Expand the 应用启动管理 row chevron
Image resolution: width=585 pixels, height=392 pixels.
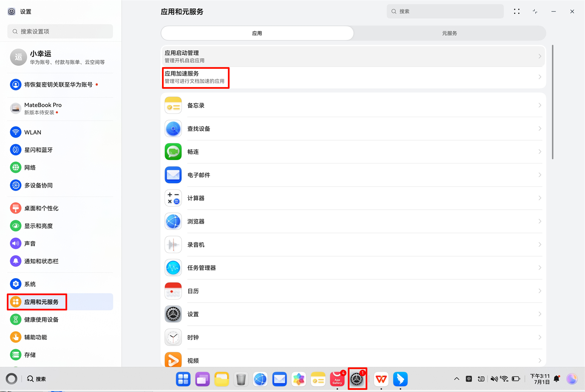[540, 56]
